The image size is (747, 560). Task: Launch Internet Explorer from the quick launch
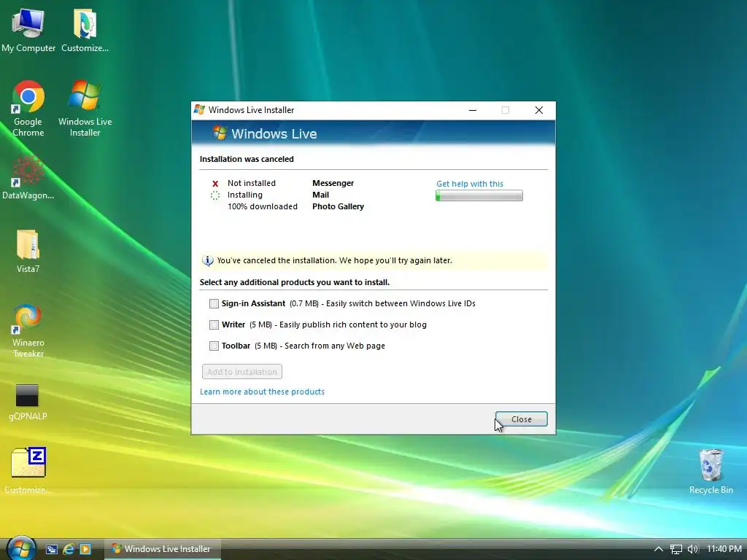point(69,549)
